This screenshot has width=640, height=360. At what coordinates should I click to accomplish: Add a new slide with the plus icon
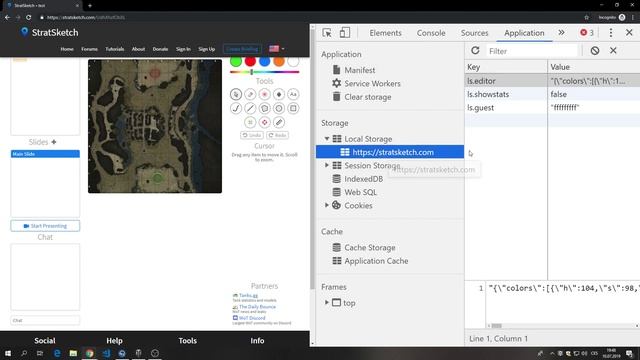(x=54, y=142)
